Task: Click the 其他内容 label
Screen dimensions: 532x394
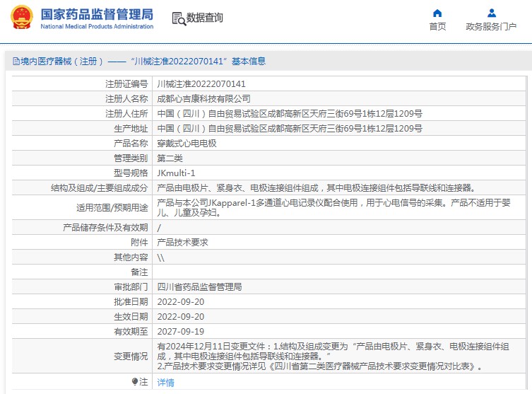Action: [x=131, y=257]
